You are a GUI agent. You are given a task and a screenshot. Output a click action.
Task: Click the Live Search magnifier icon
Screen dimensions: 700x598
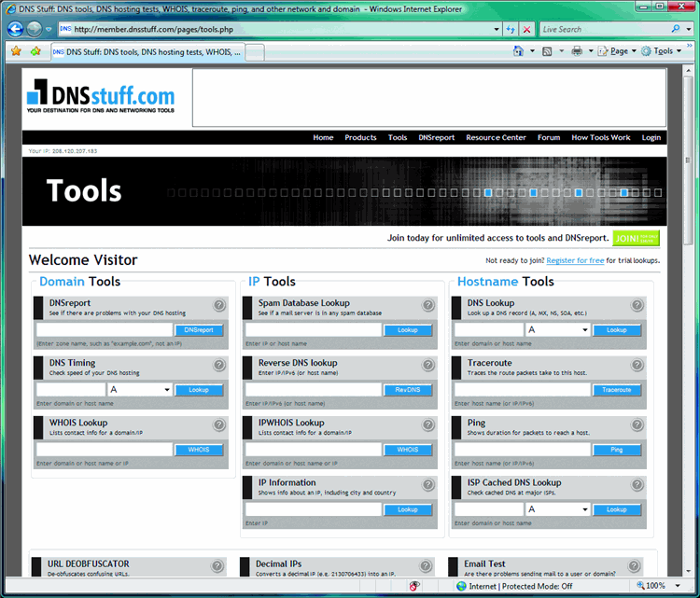676,29
